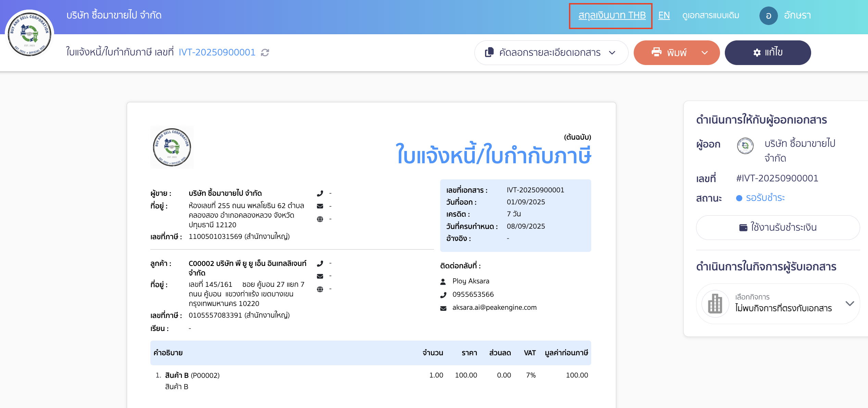868x408 pixels.
Task: Click the envelope icon in the customer section
Action: (321, 276)
